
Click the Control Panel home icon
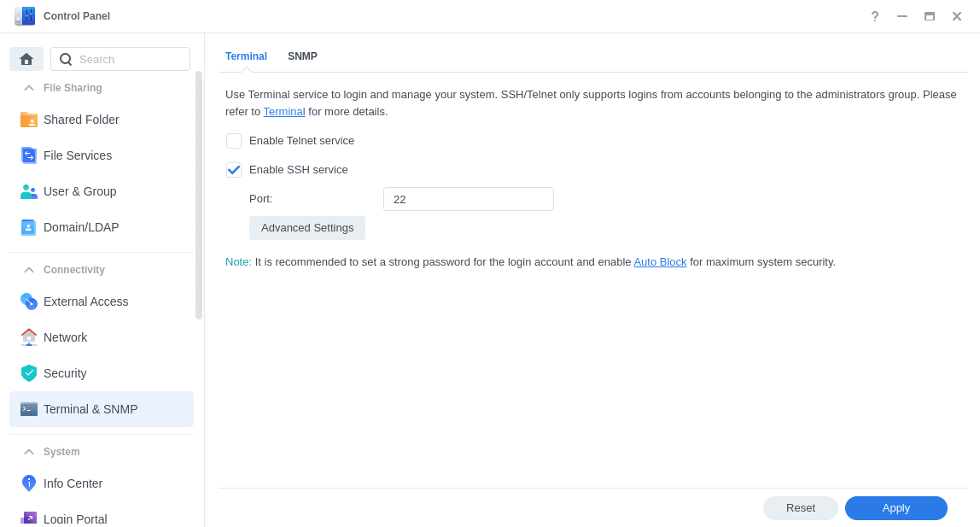click(x=26, y=58)
